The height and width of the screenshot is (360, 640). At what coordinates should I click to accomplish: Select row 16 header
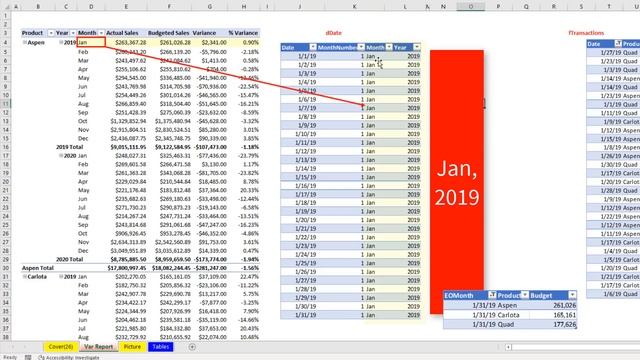(6, 147)
